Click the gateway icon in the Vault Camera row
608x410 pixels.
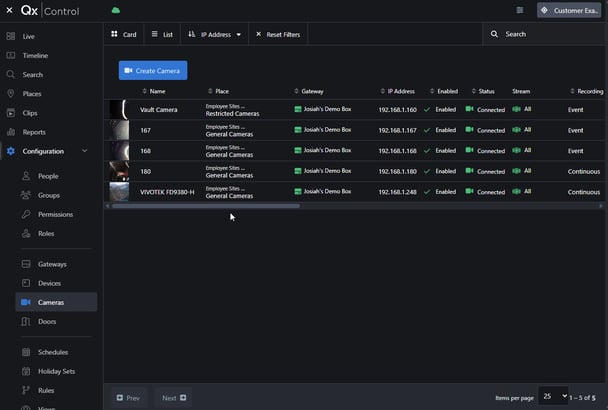point(298,109)
